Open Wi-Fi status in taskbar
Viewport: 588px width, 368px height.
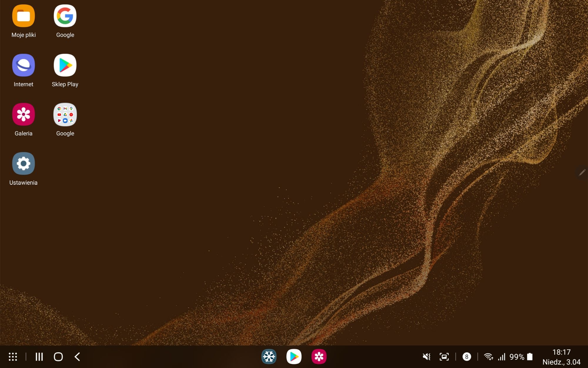pyautogui.click(x=488, y=357)
